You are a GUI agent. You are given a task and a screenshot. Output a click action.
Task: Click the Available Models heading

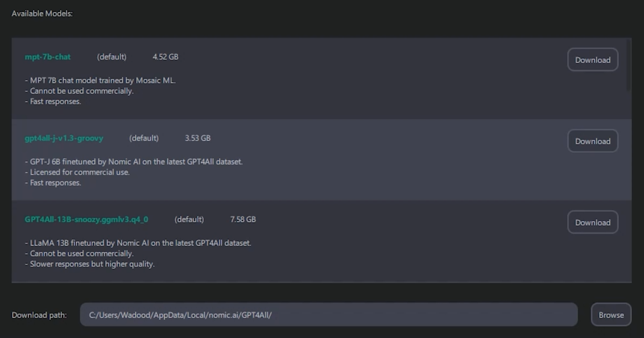pos(42,13)
